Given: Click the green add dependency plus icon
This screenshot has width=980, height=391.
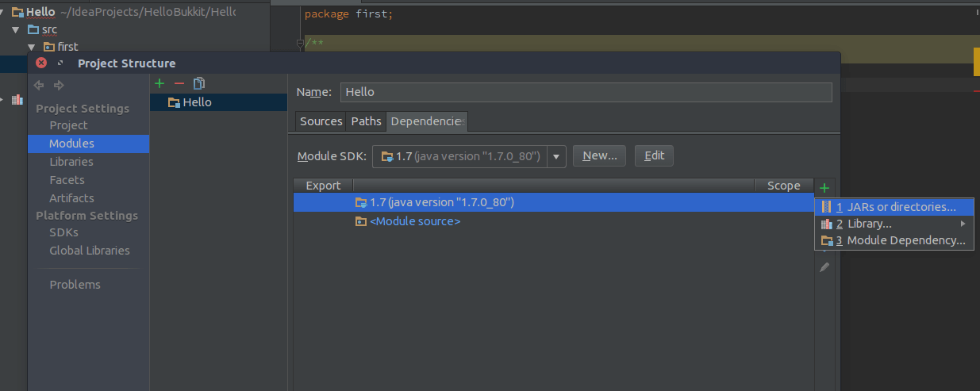Looking at the screenshot, I should tap(824, 188).
